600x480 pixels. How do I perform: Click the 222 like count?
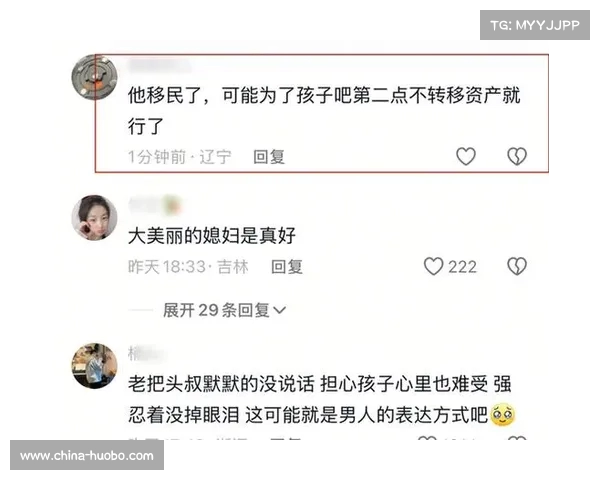click(x=463, y=267)
